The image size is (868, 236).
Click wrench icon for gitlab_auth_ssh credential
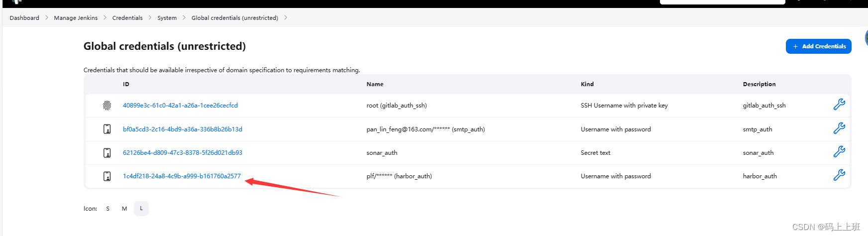(839, 105)
